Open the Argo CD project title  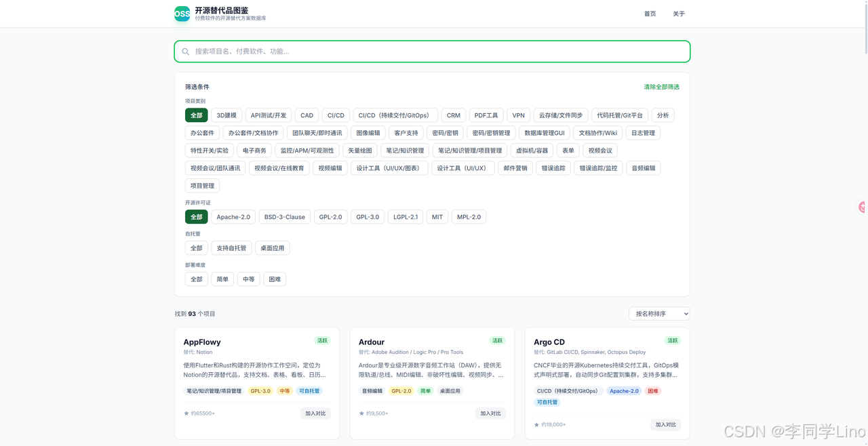[549, 342]
